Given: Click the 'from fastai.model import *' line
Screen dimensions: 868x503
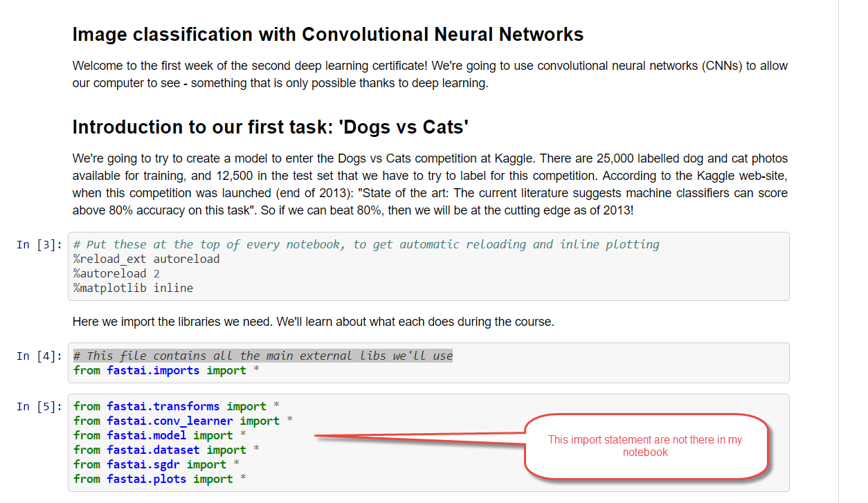Looking at the screenshot, I should (160, 435).
